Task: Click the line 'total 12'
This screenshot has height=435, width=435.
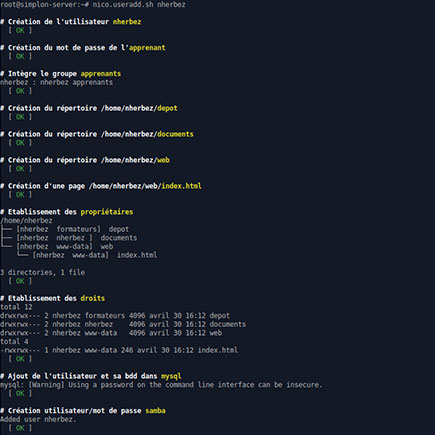Action: pos(16,307)
